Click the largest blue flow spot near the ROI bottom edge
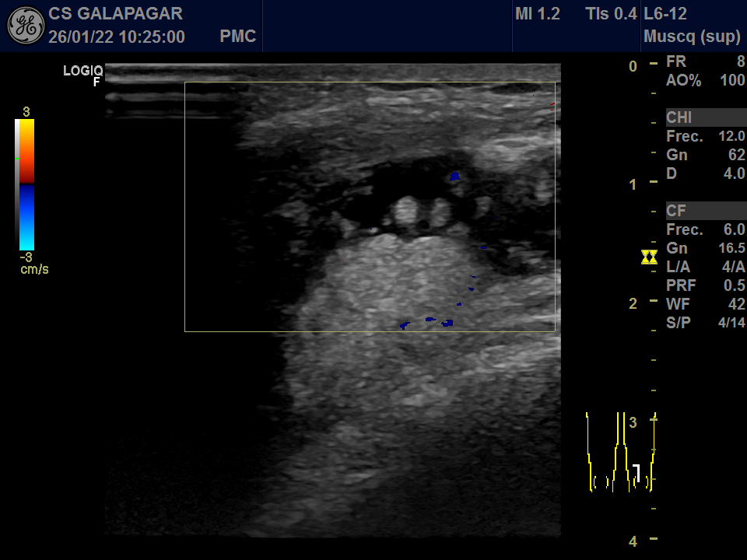Viewport: 747px width, 560px height. 447,323
